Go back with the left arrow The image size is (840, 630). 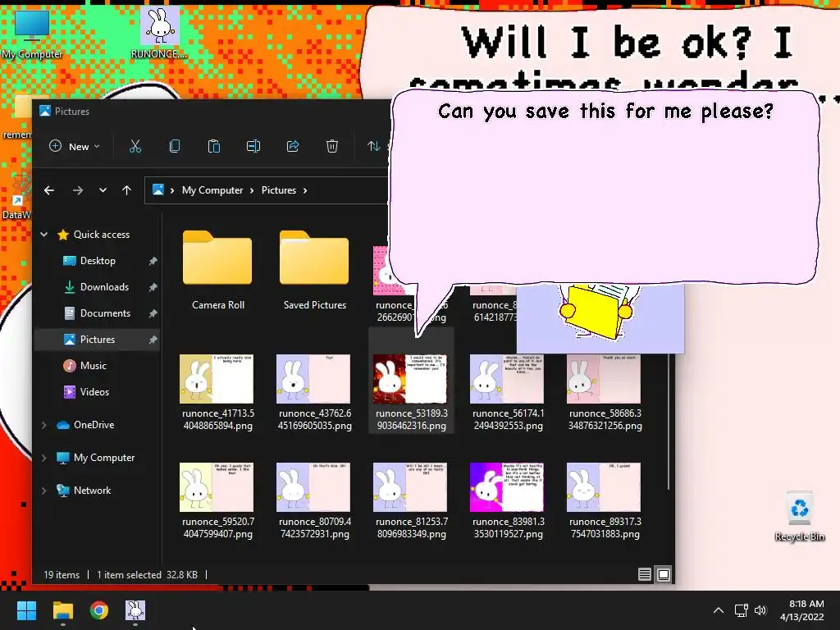tap(49, 190)
